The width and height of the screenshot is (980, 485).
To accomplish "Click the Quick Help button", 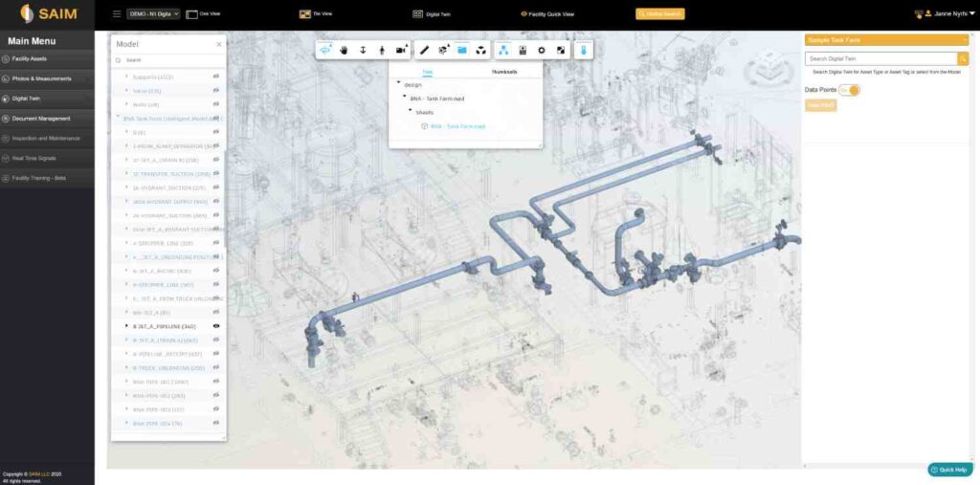I will click(949, 470).
